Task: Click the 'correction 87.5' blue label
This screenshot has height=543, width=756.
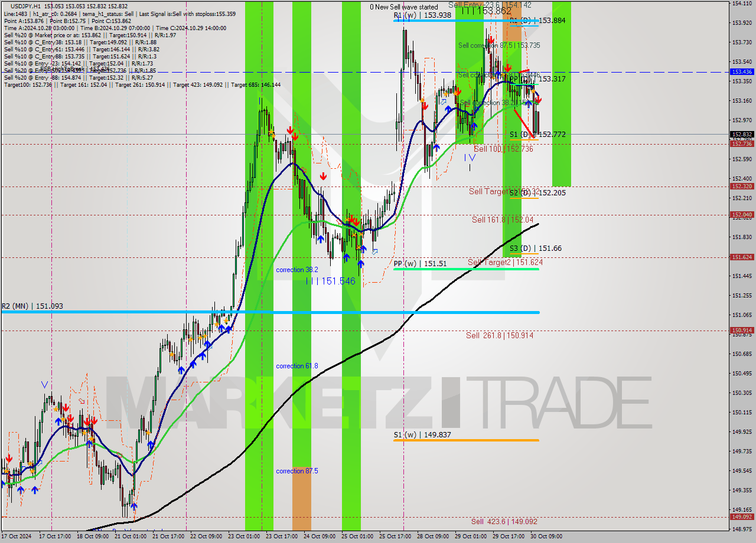Action: coord(297,471)
